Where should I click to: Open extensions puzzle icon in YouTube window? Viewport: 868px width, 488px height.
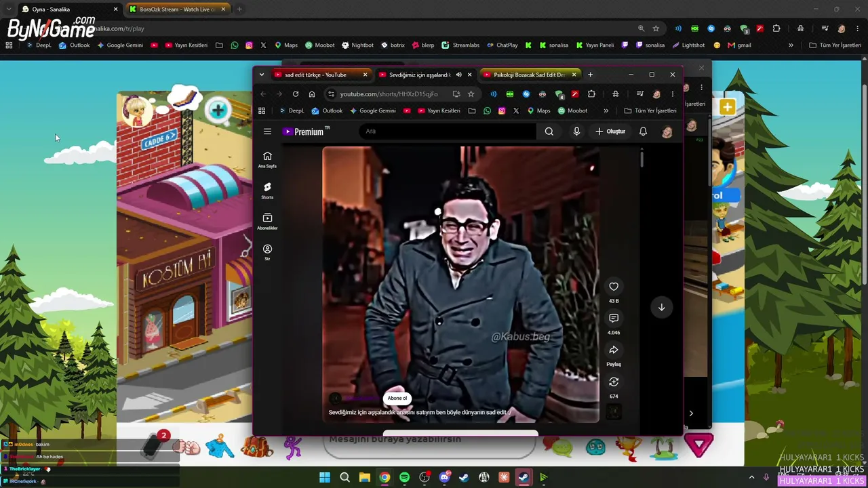[591, 94]
